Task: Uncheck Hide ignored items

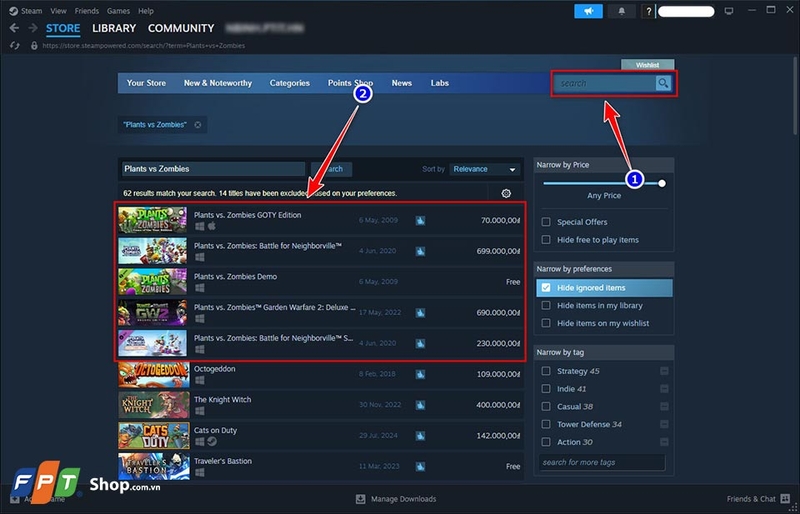Action: tap(546, 288)
